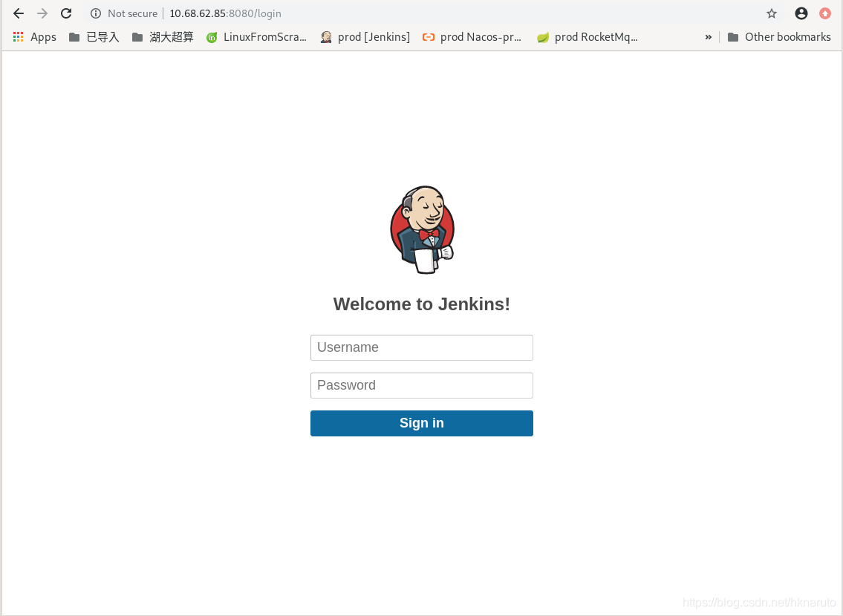This screenshot has height=616, width=843.
Task: Click the orange update arrow icon
Action: pos(824,13)
